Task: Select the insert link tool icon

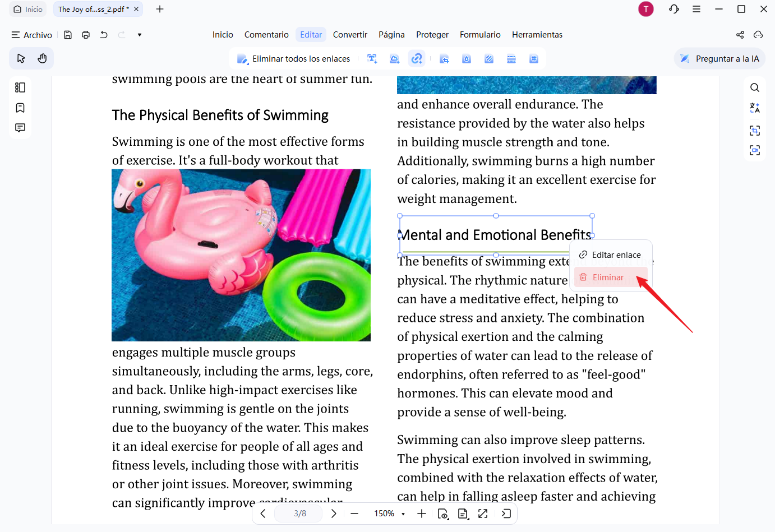Action: click(x=417, y=58)
